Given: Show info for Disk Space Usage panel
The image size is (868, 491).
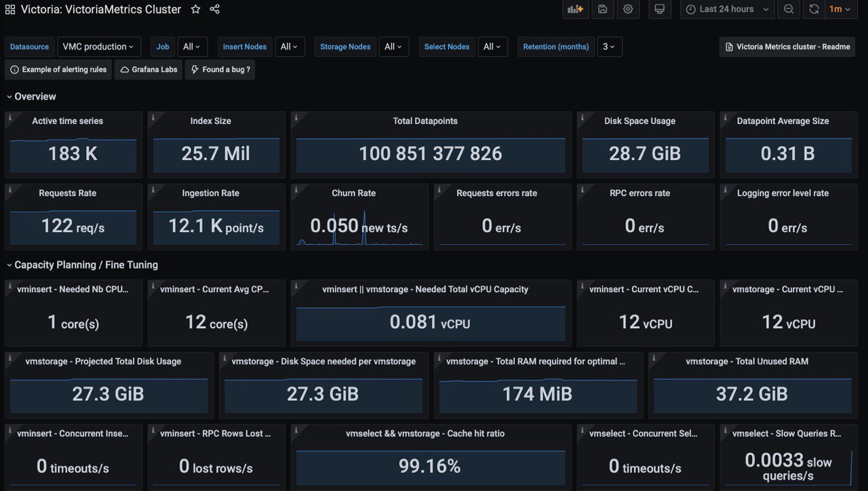Looking at the screenshot, I should 583,117.
